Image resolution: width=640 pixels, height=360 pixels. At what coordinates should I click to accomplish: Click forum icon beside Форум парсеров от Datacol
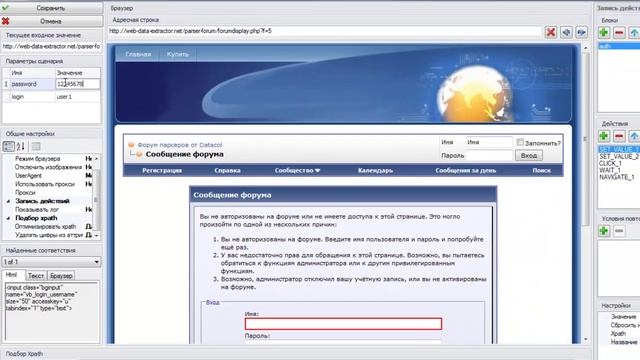coord(131,144)
